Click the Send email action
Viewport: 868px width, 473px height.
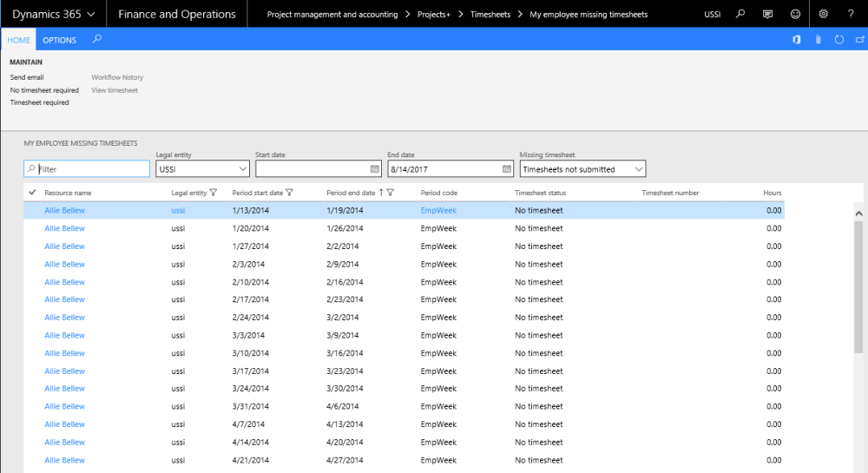pos(27,77)
